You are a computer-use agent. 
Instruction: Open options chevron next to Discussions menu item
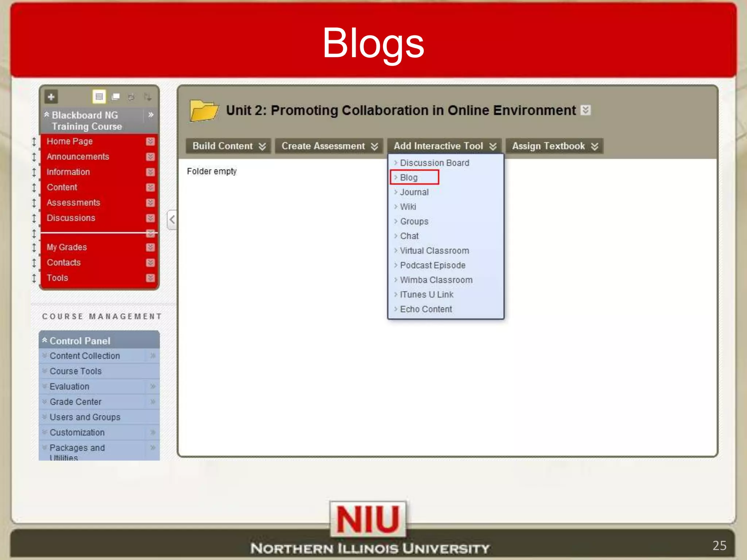[x=150, y=218]
